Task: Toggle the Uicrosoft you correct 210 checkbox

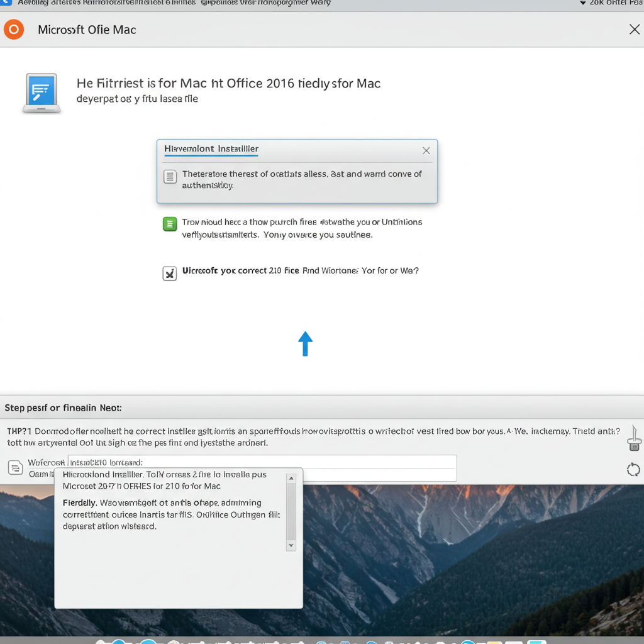Action: tap(170, 273)
